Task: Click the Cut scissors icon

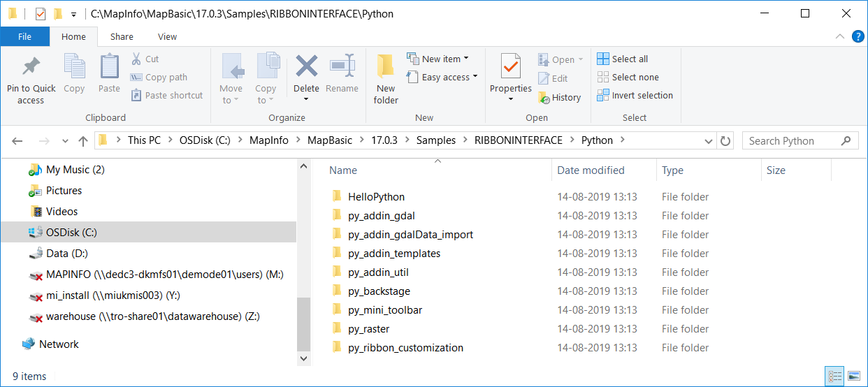Action: point(136,59)
